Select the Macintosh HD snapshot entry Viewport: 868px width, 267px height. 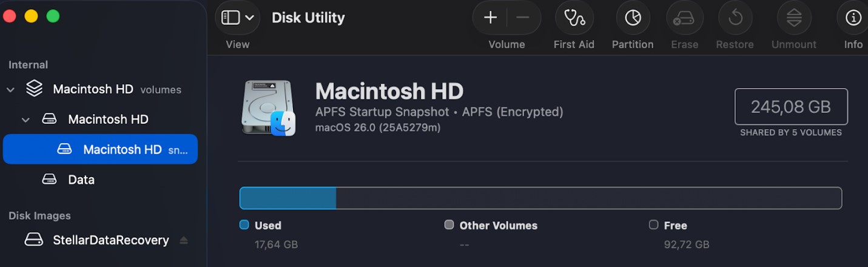point(121,149)
